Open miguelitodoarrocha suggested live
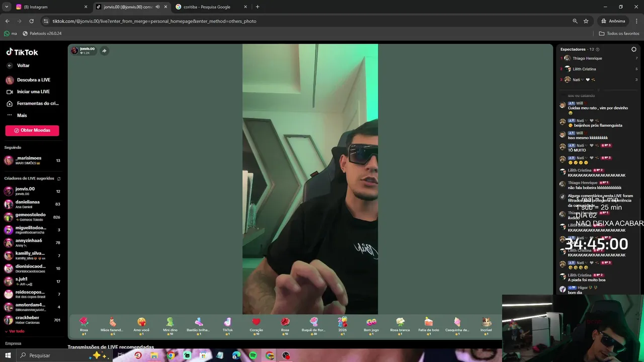 pyautogui.click(x=32, y=230)
